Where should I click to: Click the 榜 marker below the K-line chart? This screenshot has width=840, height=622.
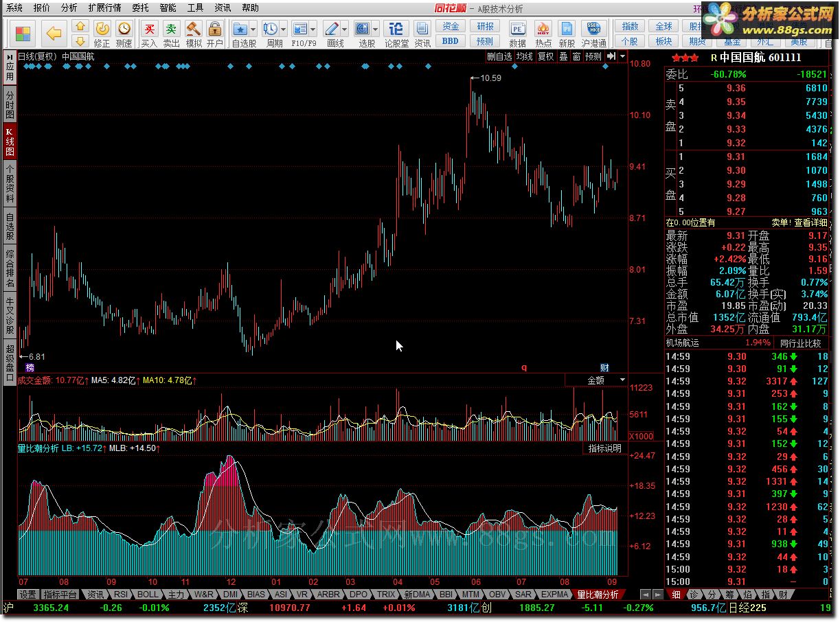click(x=30, y=368)
